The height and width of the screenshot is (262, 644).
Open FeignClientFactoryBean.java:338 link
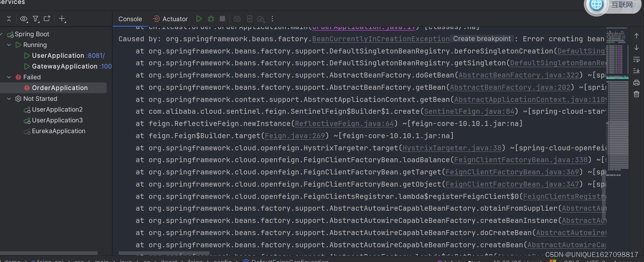point(521,160)
